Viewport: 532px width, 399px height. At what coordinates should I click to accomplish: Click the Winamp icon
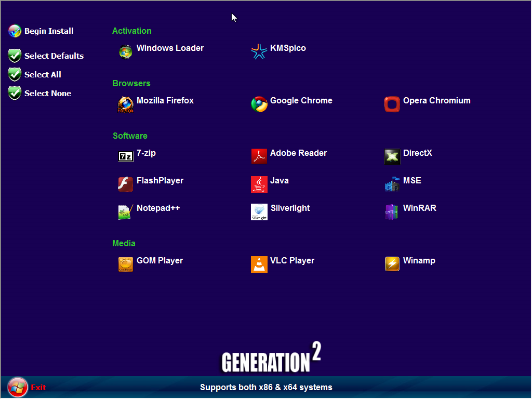(x=392, y=264)
